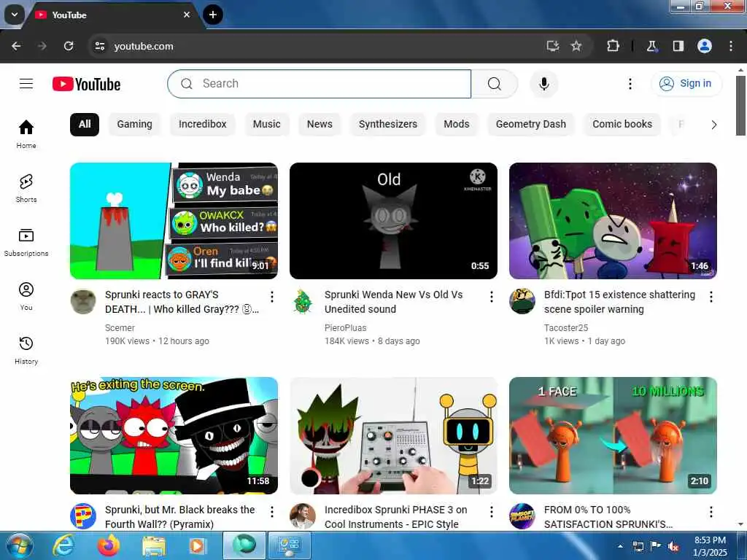Image resolution: width=747 pixels, height=560 pixels.
Task: Open the Chrome profile avatar
Action: tap(705, 46)
